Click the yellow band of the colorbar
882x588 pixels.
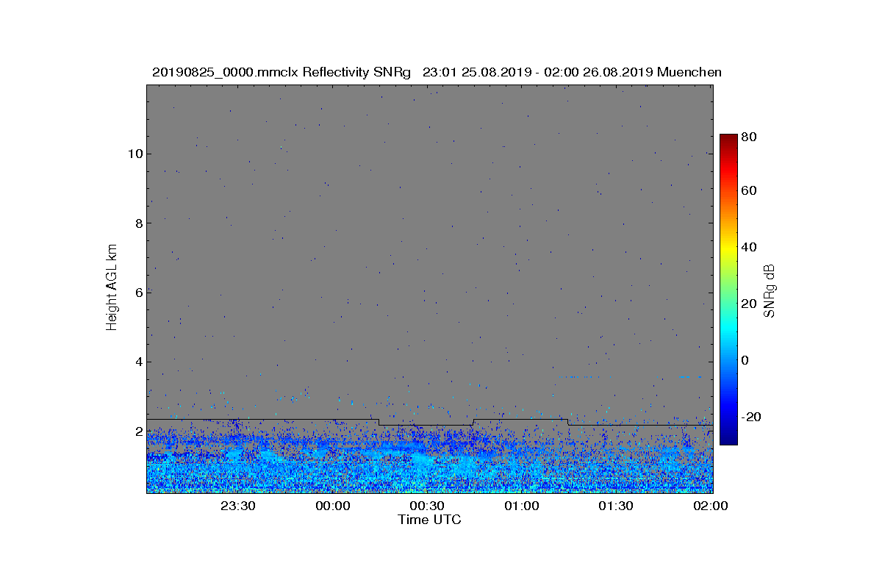(x=728, y=248)
